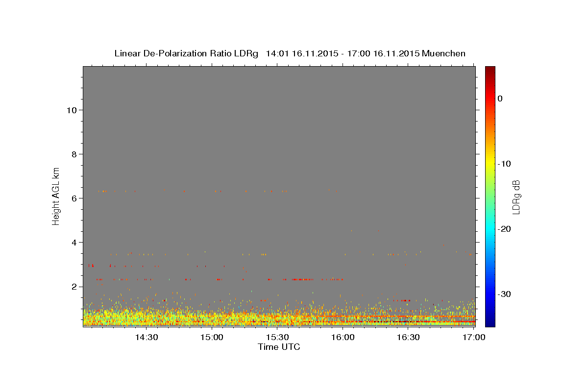This screenshot has width=588, height=392.
Task: Click the colorbar label -30
Action: [x=505, y=294]
